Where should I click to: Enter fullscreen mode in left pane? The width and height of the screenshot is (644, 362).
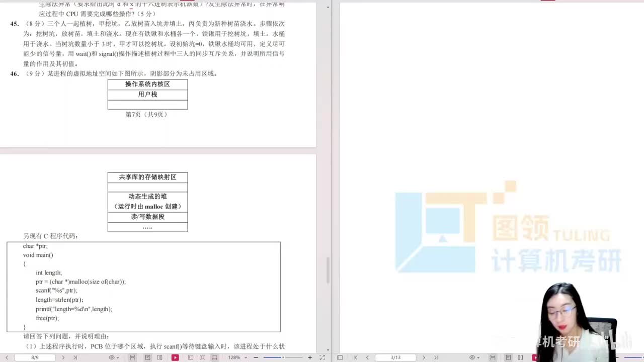click(323, 357)
